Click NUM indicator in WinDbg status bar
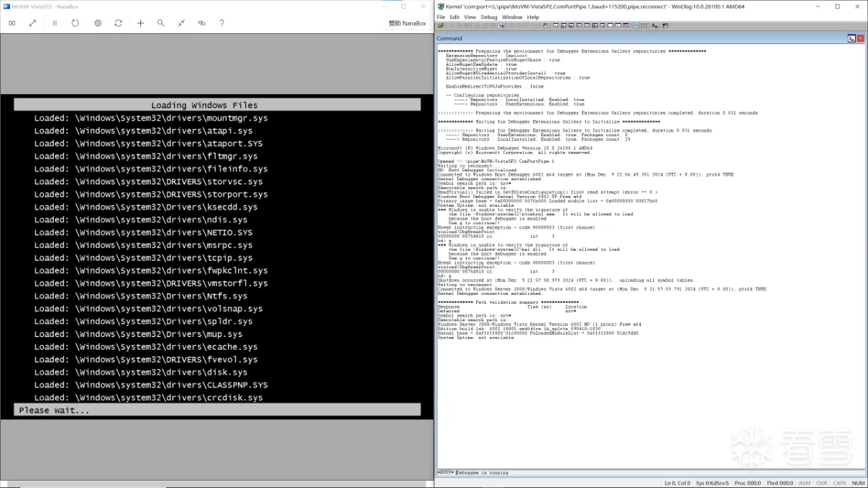This screenshot has width=868, height=488. 858,483
